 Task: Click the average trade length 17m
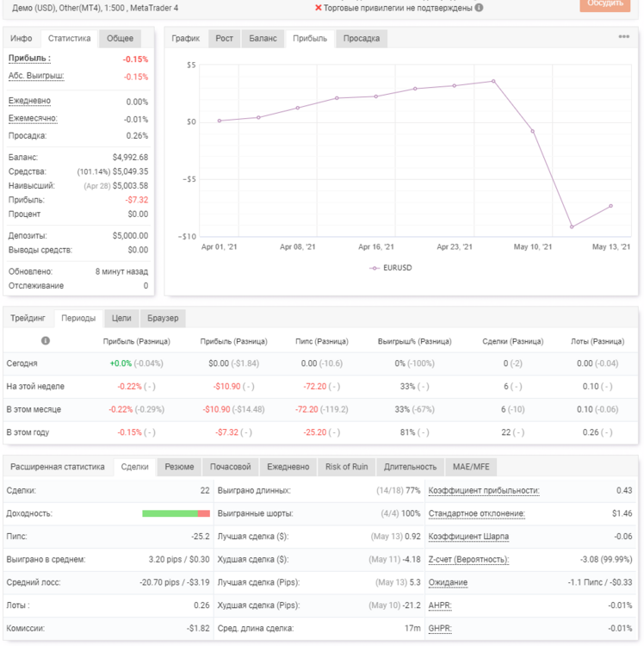coord(412,629)
